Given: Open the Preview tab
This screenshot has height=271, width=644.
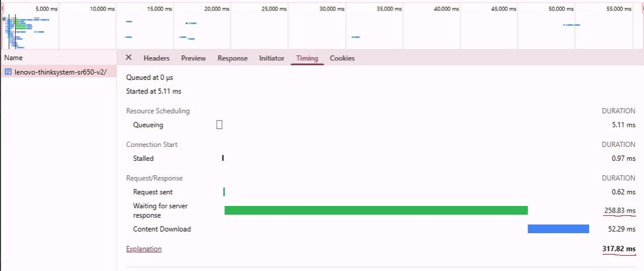Looking at the screenshot, I should coord(193,58).
